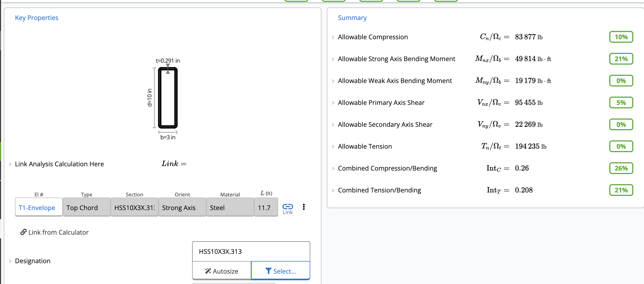Click the 194 235 lb tension value
The height and width of the screenshot is (284, 644).
click(x=531, y=146)
